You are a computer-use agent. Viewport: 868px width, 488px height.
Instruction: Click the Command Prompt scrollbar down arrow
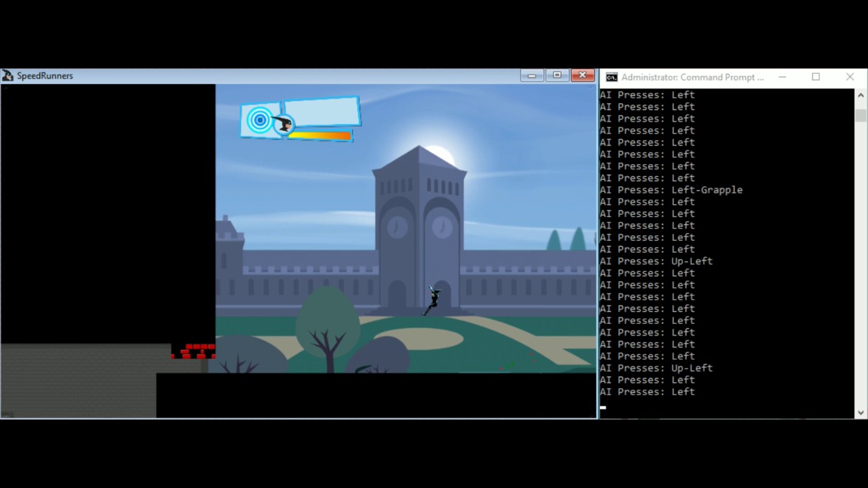[861, 412]
